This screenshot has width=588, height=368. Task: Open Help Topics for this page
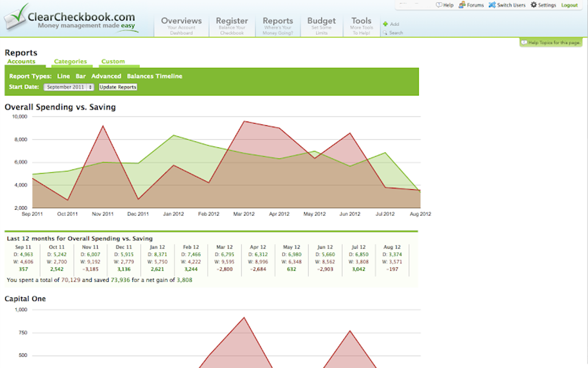coord(551,42)
